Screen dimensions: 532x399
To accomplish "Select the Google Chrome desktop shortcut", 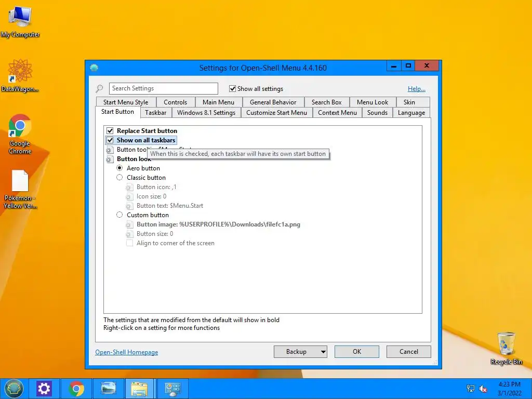I will coord(20,135).
